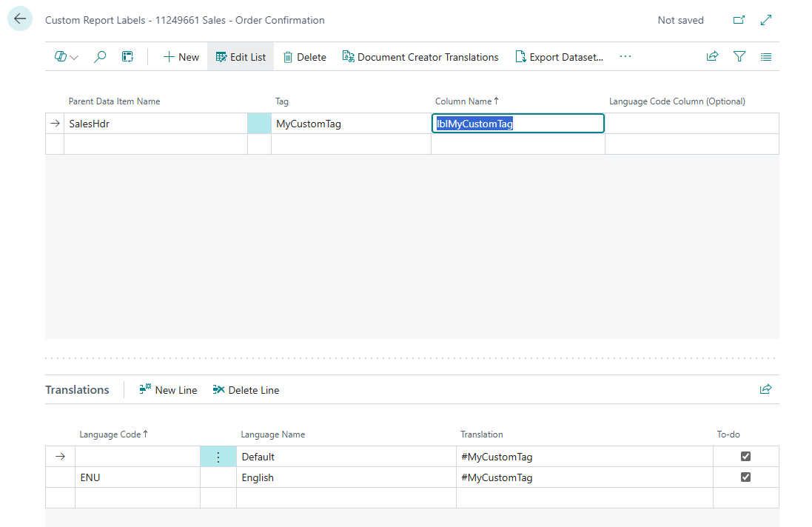Click the To-do column header
Screen dimensions: 812x527
click(x=728, y=434)
